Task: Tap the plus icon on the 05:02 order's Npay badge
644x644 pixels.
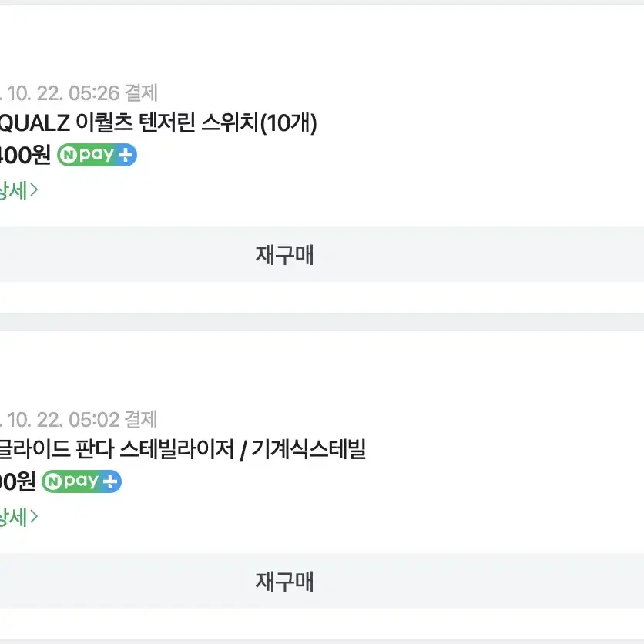Action: click(x=110, y=481)
